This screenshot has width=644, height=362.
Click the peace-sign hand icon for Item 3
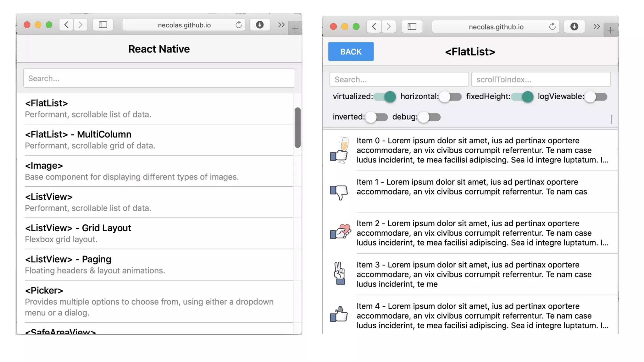click(339, 273)
